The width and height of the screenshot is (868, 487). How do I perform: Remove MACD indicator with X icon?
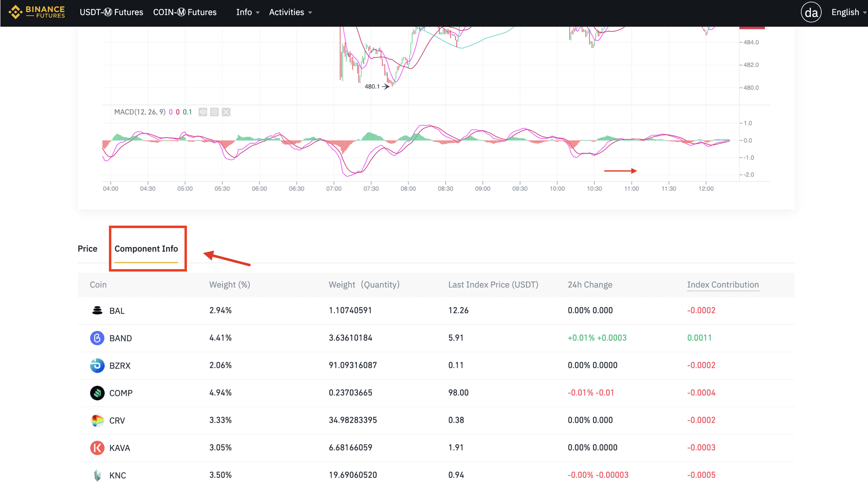[x=226, y=112]
